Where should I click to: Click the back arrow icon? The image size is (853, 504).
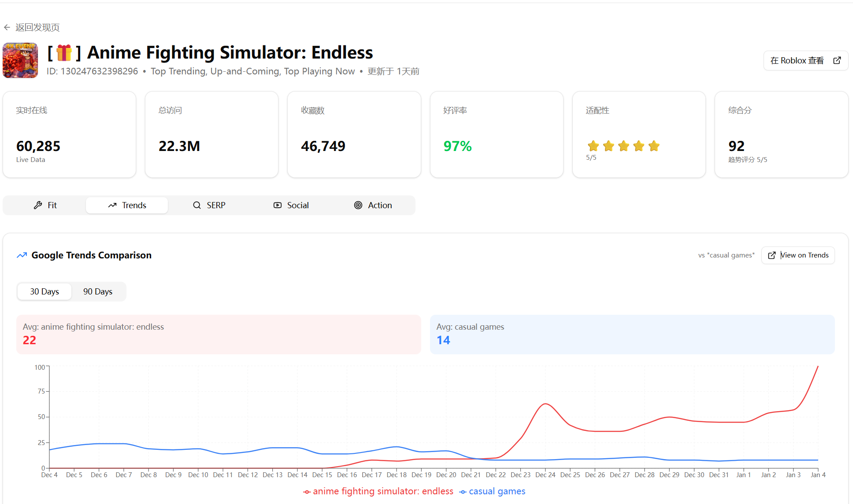point(7,27)
